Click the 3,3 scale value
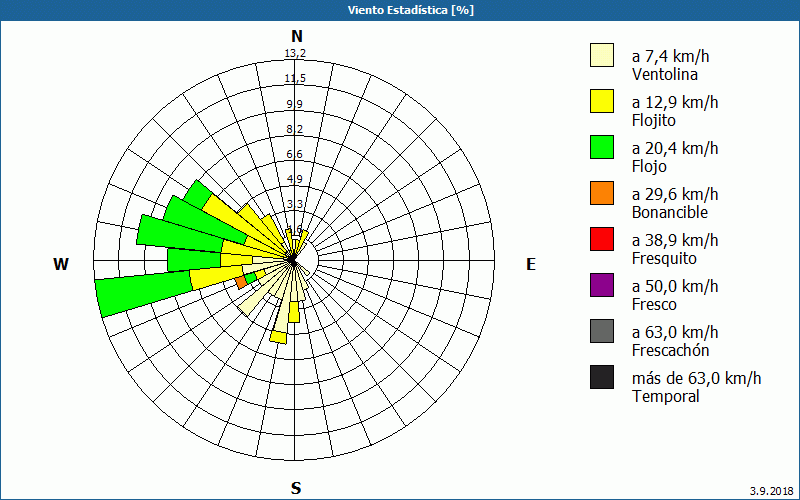Screen dimensions: 800x500 294,205
